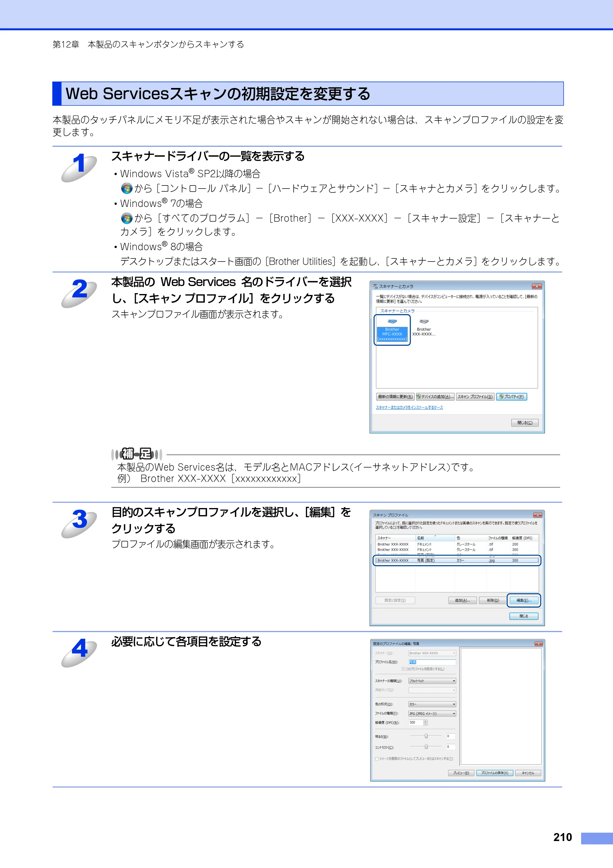This screenshot has width=613, height=868.
Task: Click the 既定に設定(S) button
Action: coord(395,600)
